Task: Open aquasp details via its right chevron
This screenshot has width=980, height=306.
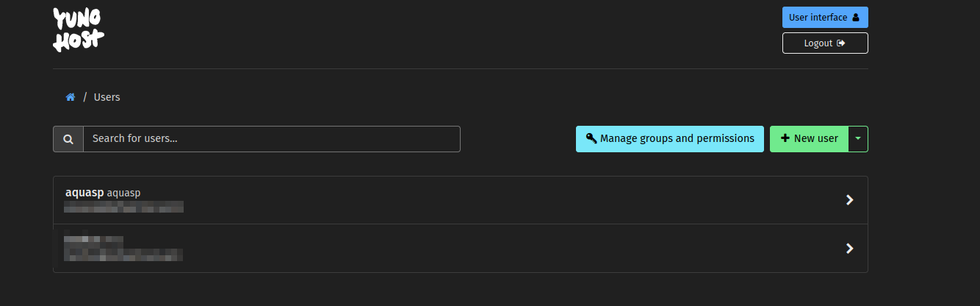Action: click(850, 200)
